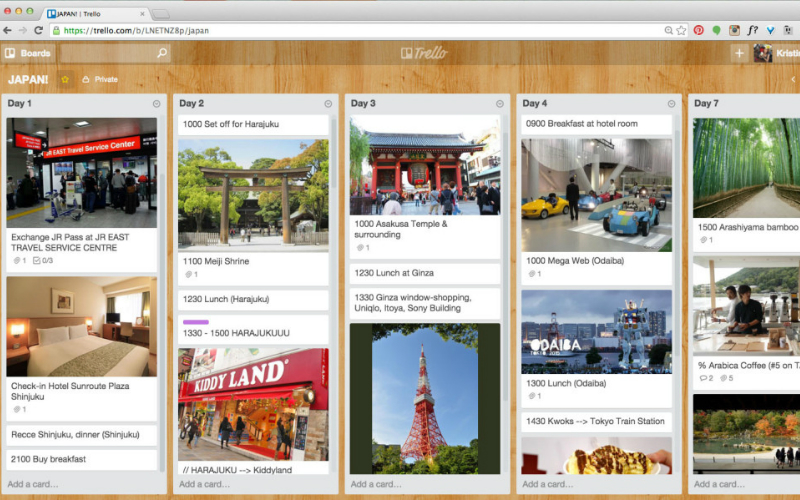800x500 pixels.
Task: Click the Private visibility lock button
Action: coord(100,80)
